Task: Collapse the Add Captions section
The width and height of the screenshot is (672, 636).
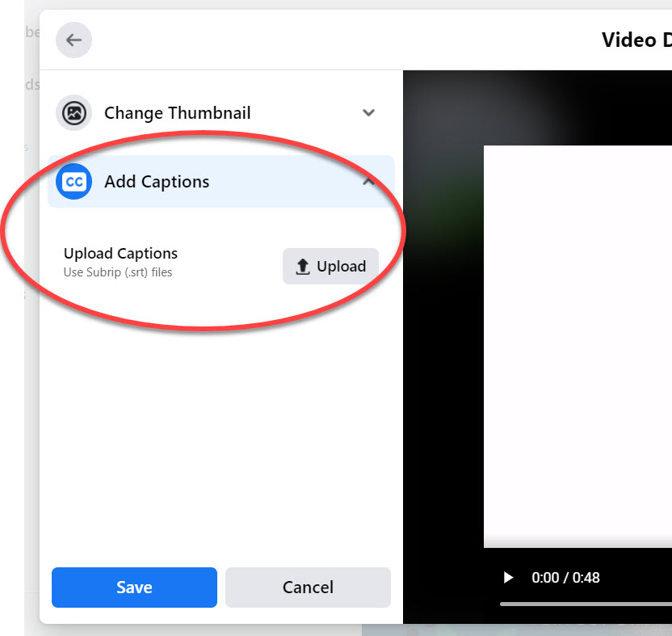Action: [369, 181]
